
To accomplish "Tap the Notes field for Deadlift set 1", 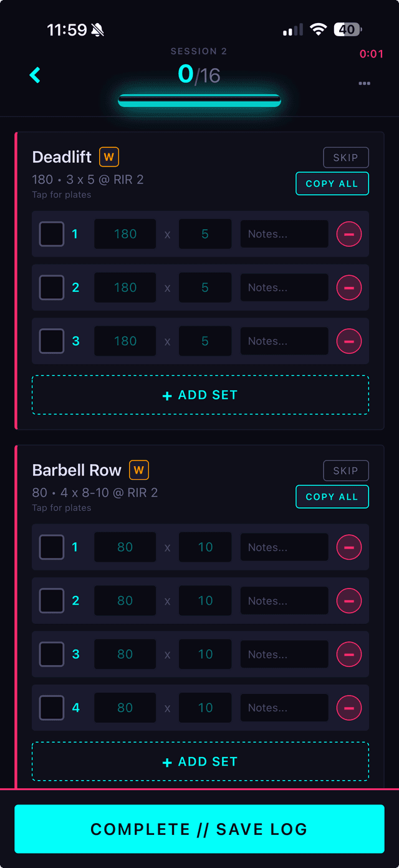I will click(x=284, y=233).
